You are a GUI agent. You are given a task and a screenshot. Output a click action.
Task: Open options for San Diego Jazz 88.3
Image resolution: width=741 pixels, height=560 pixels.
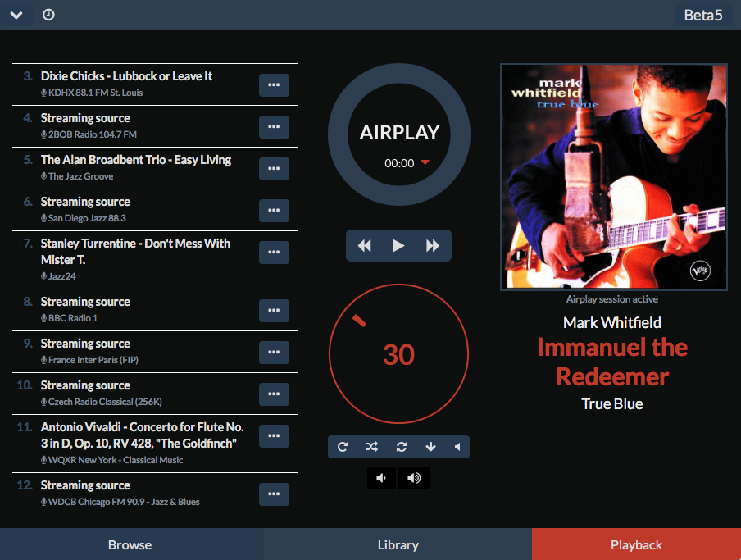coord(274,211)
